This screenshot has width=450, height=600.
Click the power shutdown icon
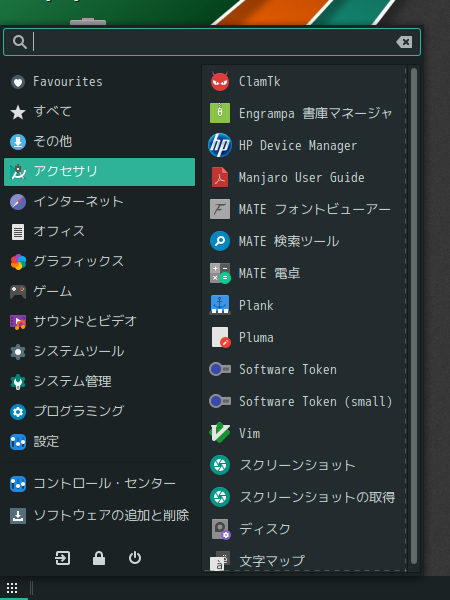click(135, 558)
